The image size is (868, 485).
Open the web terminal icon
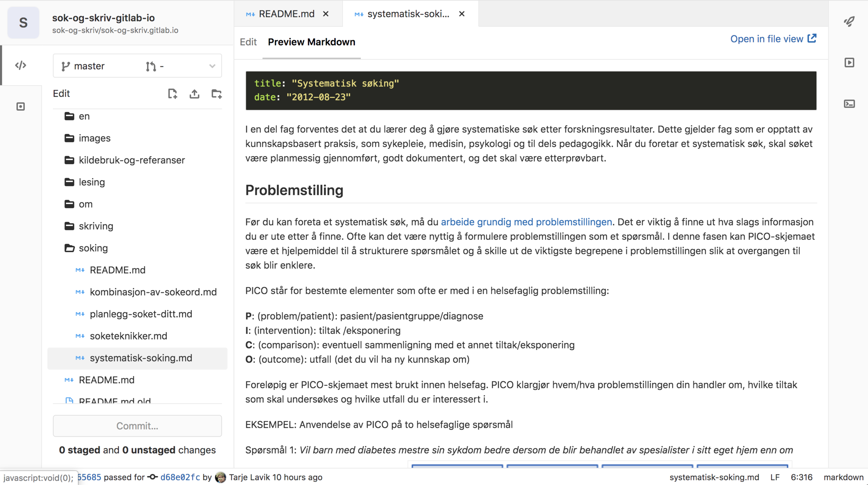tap(849, 104)
